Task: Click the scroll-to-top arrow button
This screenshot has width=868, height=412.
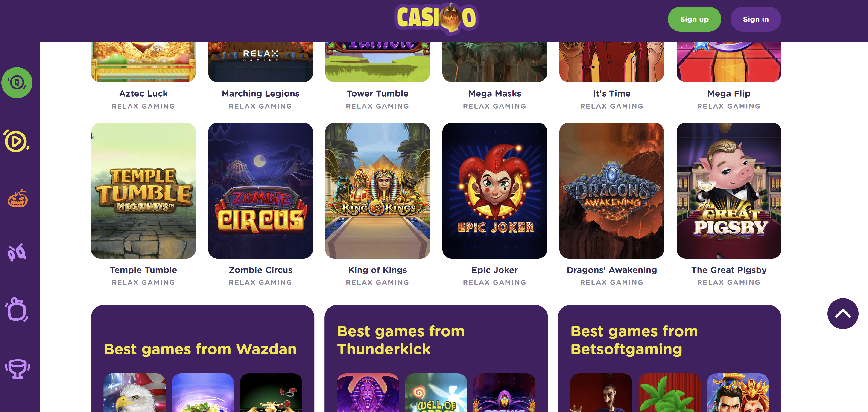Action: (x=843, y=313)
